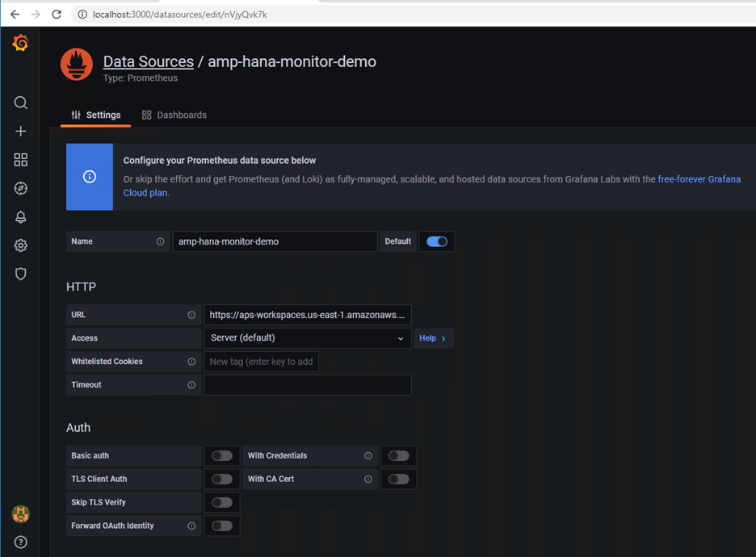Screen dimensions: 756x557
Task: Toggle Skip TLS Verify on
Action: coord(222,503)
